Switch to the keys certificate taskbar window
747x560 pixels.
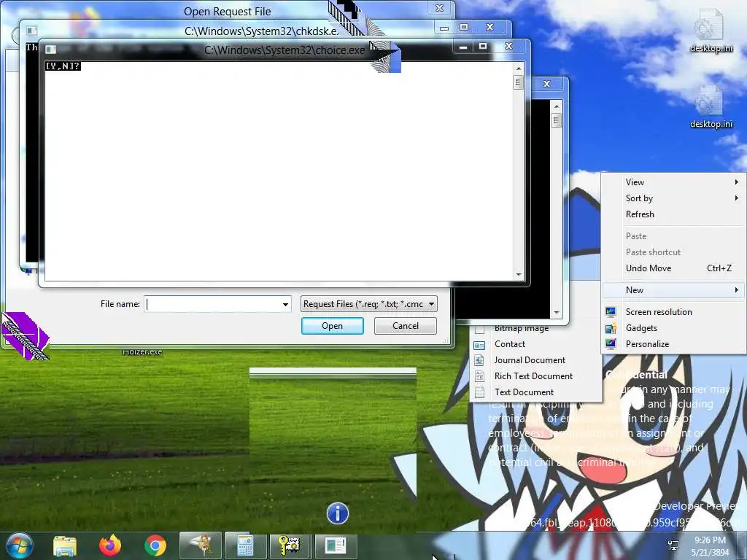[x=290, y=545]
